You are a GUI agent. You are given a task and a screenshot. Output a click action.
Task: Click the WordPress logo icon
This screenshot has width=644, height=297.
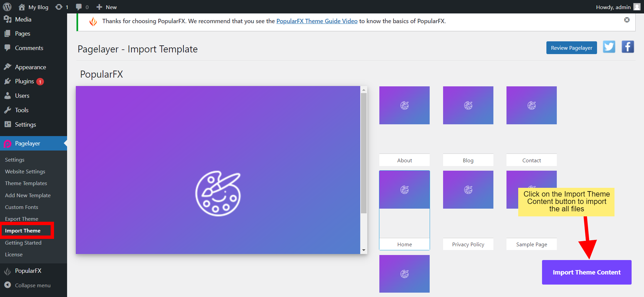point(7,7)
